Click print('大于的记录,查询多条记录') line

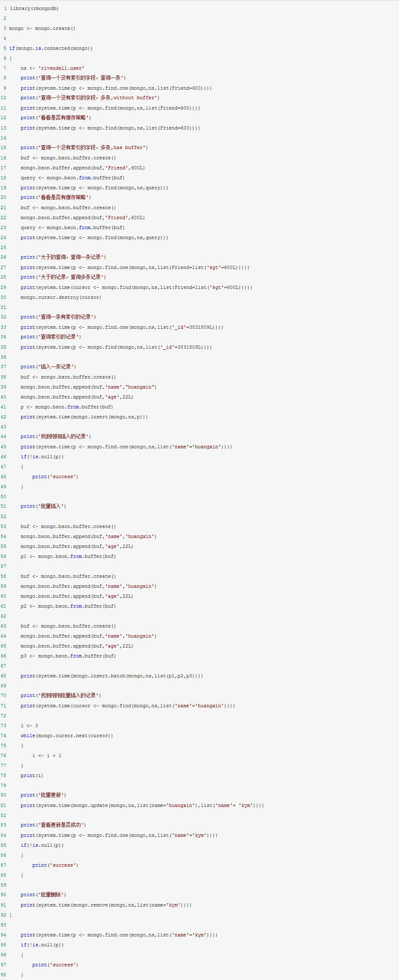(x=63, y=277)
